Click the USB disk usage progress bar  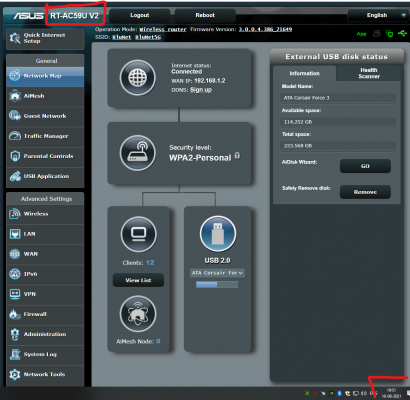tap(217, 284)
